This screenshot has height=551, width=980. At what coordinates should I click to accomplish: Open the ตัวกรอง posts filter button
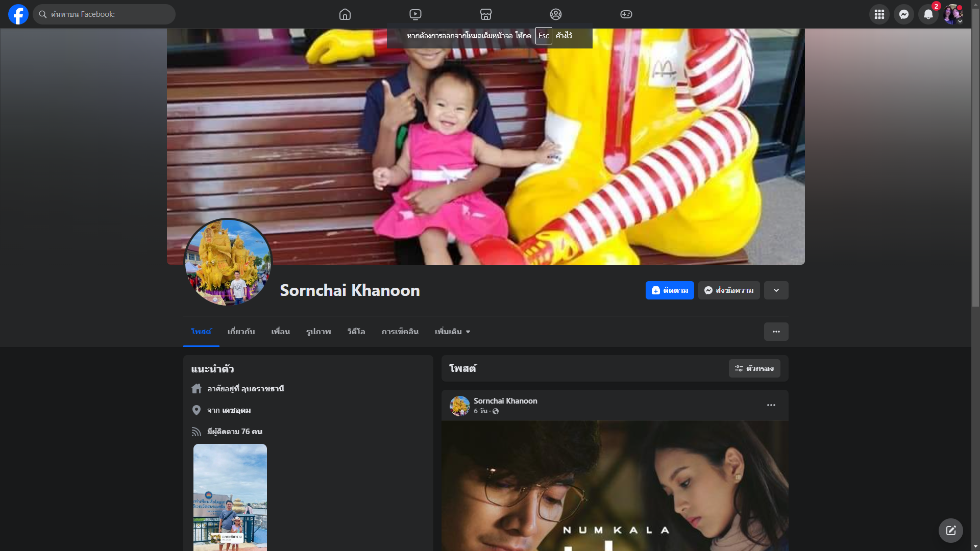coord(754,368)
